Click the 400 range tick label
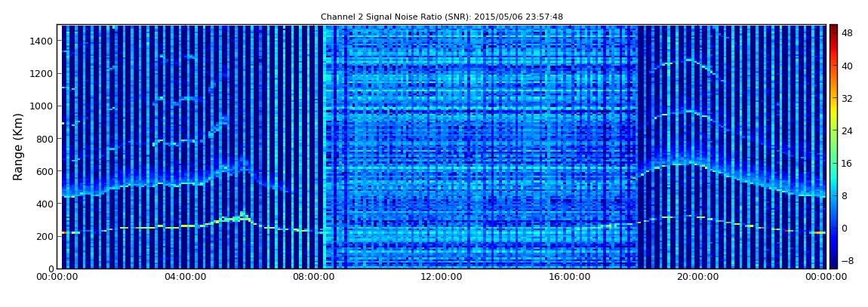Screen dimensions: 868x307 pos(45,204)
